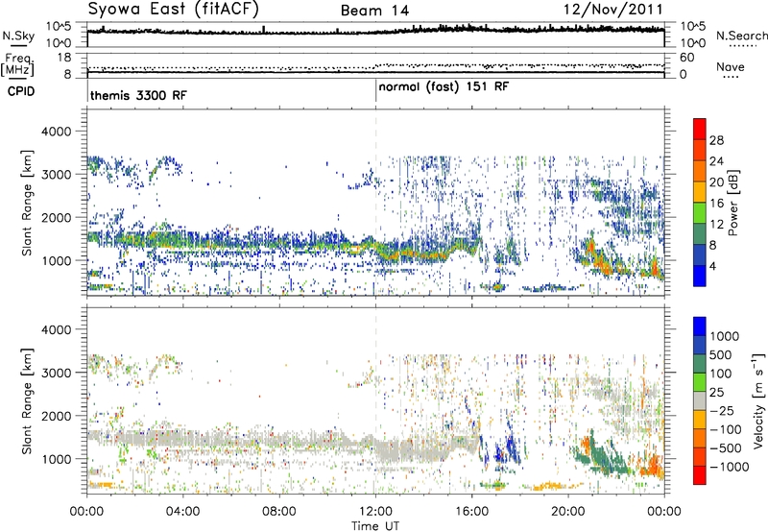Click the 'Power [dB]' colorbar title
The height and width of the screenshot is (532, 768).
(x=732, y=203)
